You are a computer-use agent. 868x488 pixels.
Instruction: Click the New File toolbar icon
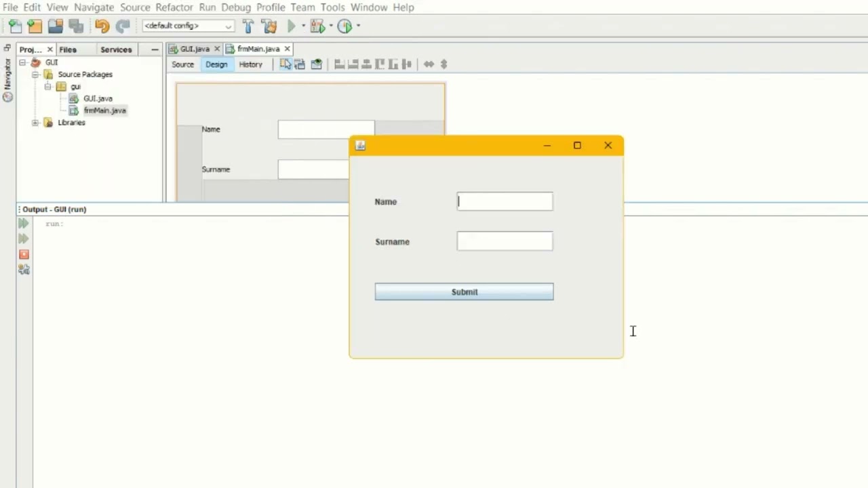coord(15,26)
